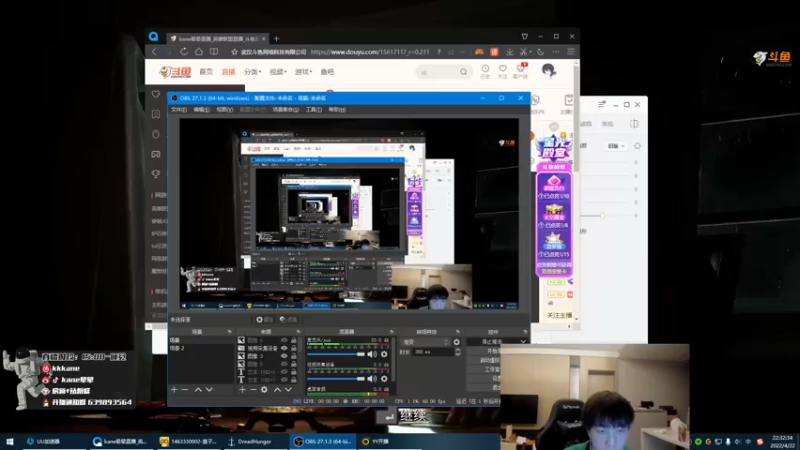The image size is (800, 450).
Task: Add a new scene in OBS Scenes panel
Action: tap(174, 390)
